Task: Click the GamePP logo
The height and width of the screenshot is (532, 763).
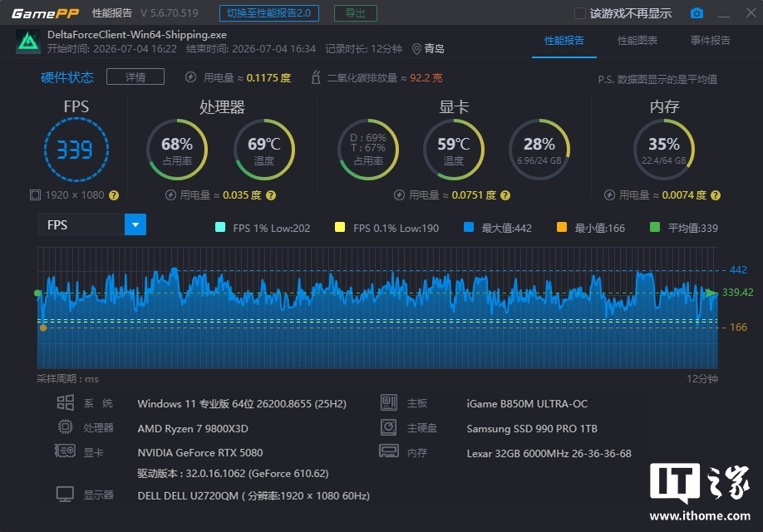Action: pyautogui.click(x=45, y=13)
